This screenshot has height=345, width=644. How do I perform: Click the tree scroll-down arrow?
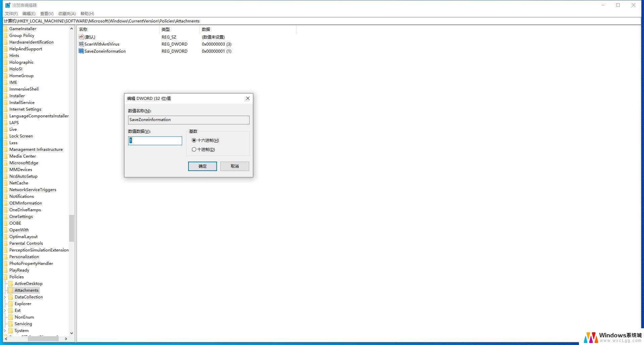tap(71, 333)
